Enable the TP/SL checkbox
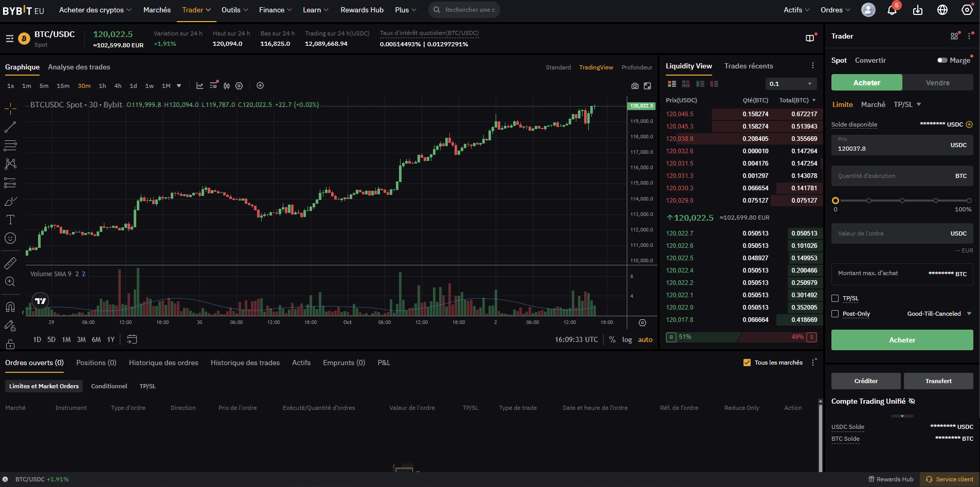Viewport: 980px width, 487px height. pyautogui.click(x=836, y=298)
